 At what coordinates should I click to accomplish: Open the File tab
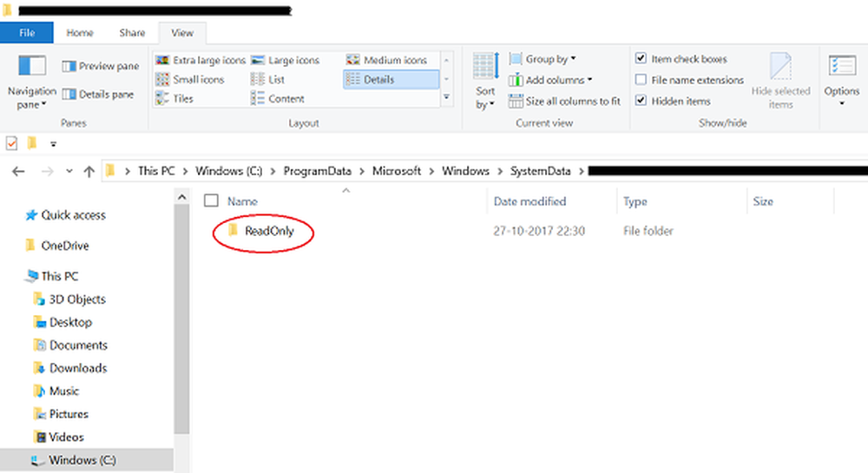[x=27, y=33]
